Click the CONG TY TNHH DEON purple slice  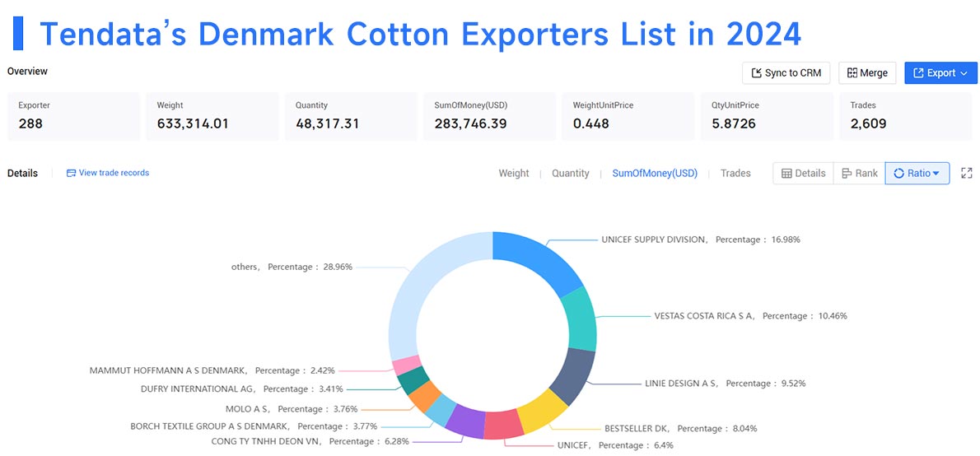point(466,421)
